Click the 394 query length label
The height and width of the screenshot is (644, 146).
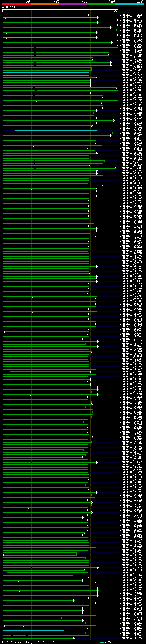click(x=115, y=11)
